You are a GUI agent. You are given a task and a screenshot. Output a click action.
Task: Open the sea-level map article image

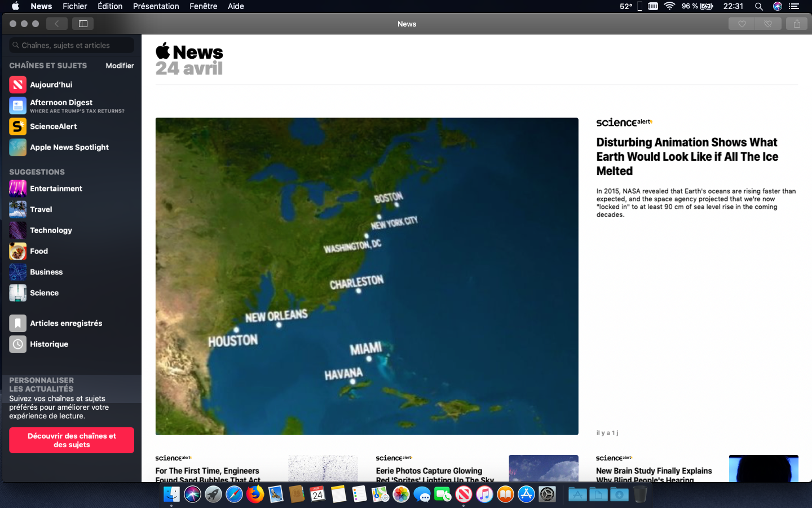tap(367, 276)
